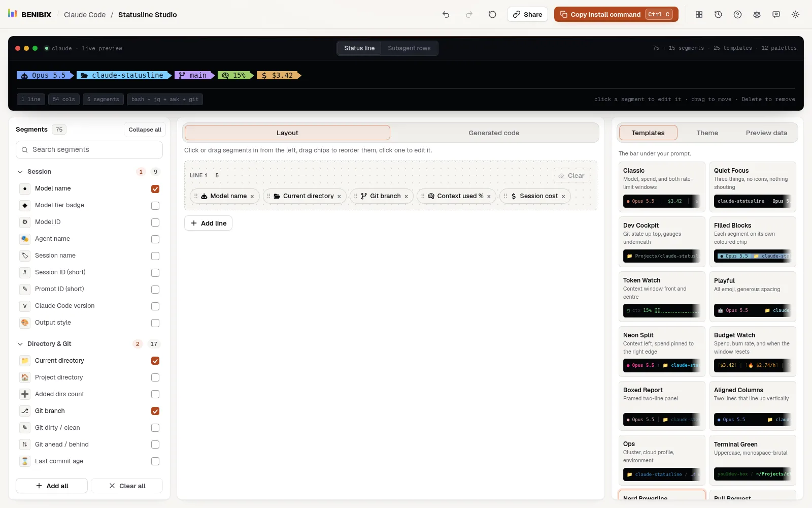
Task: Enable the Output style checkbox
Action: coord(155,323)
